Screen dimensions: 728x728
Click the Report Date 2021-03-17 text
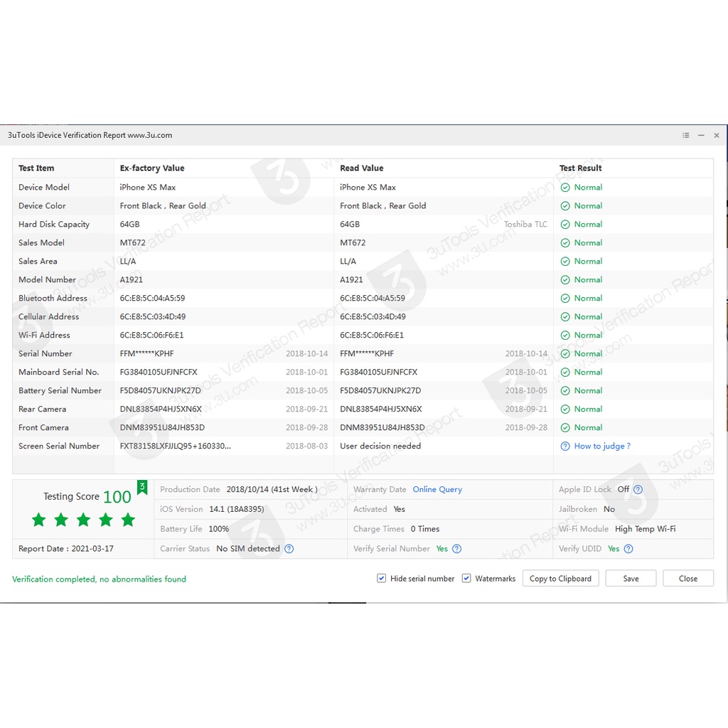[x=66, y=549]
